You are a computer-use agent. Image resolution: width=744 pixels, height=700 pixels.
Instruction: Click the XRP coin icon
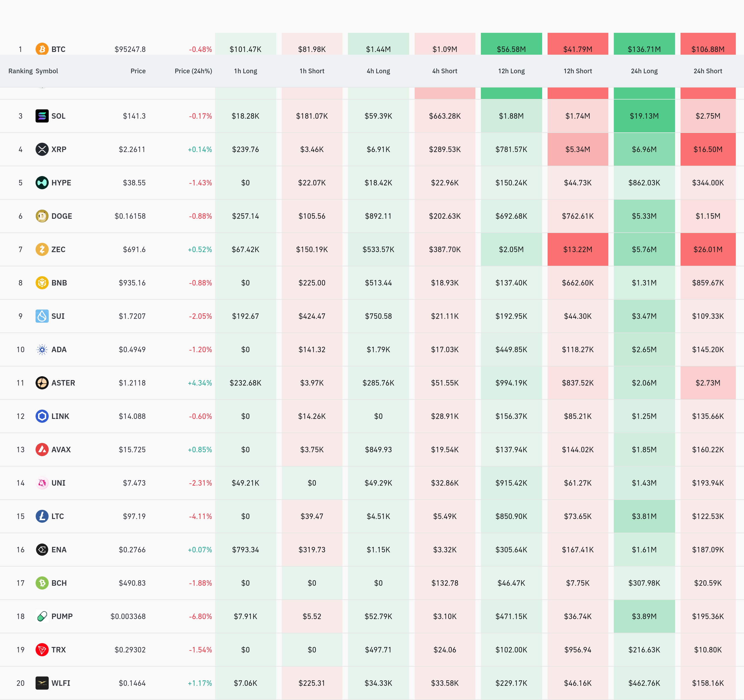click(x=42, y=149)
